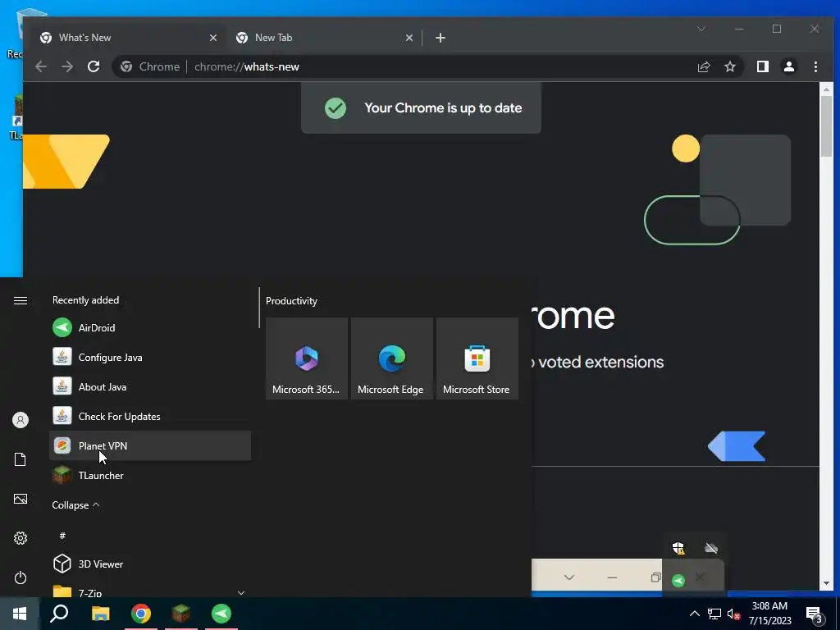Screen dimensions: 840x630
Task: Share this page icon in address bar
Action: point(703,66)
